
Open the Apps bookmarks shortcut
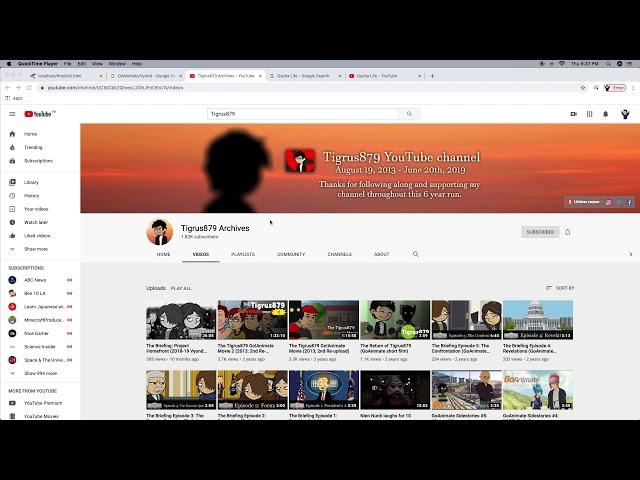(x=14, y=98)
